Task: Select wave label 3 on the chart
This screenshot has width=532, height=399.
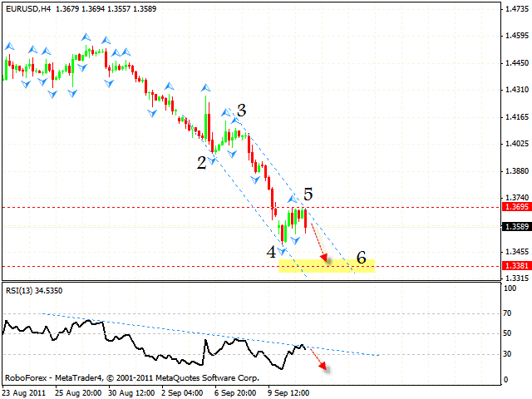Action: (241, 110)
